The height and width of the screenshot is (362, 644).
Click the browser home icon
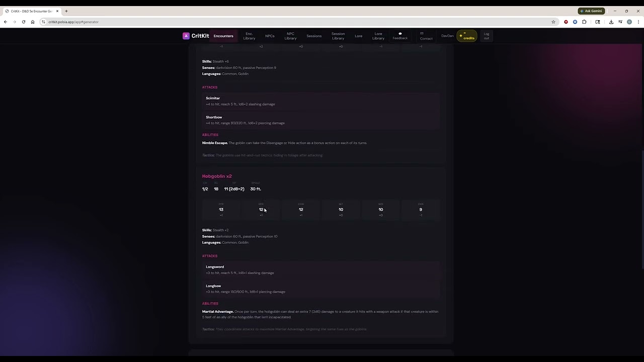click(33, 22)
